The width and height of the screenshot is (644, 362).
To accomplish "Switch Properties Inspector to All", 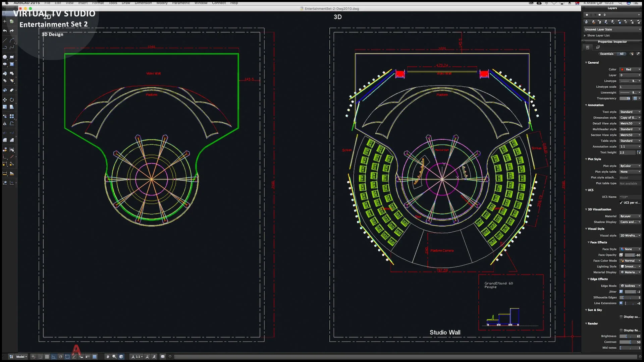I will tap(622, 54).
